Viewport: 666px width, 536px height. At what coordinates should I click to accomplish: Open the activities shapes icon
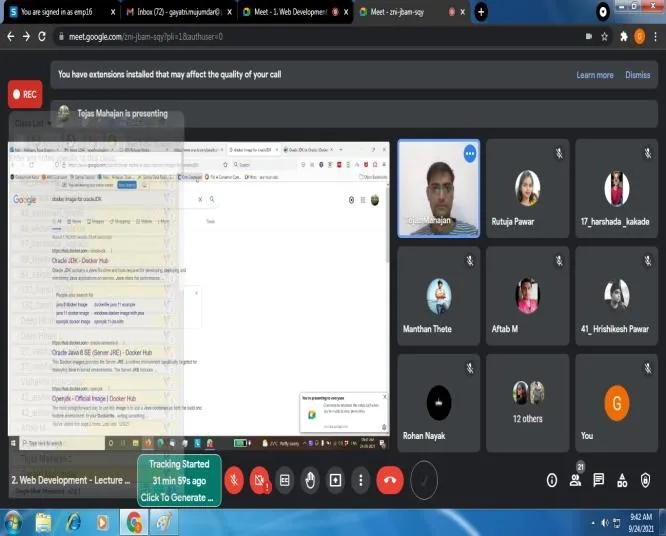(622, 480)
